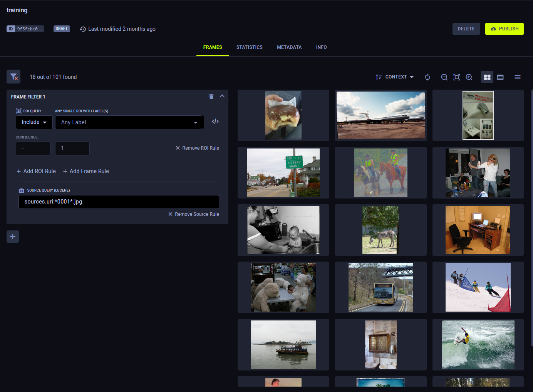Copy the ID 9f5fcbc0 badge

[25, 29]
